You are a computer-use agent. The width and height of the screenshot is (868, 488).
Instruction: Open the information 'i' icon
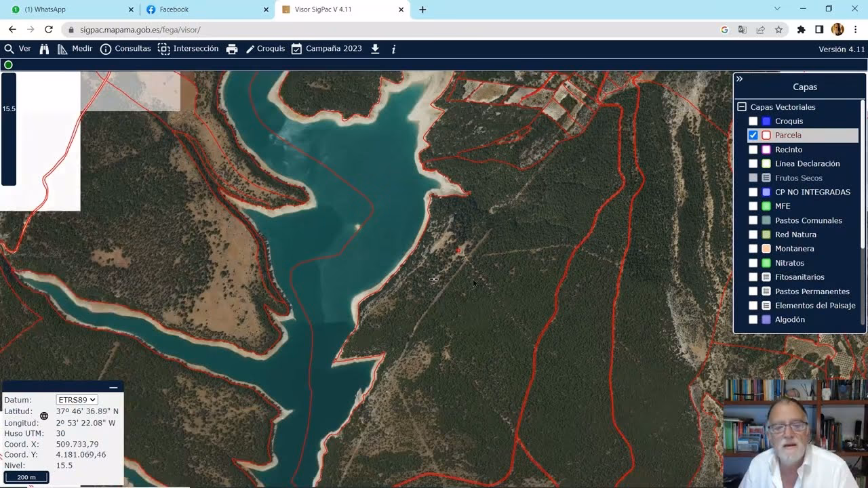[393, 49]
